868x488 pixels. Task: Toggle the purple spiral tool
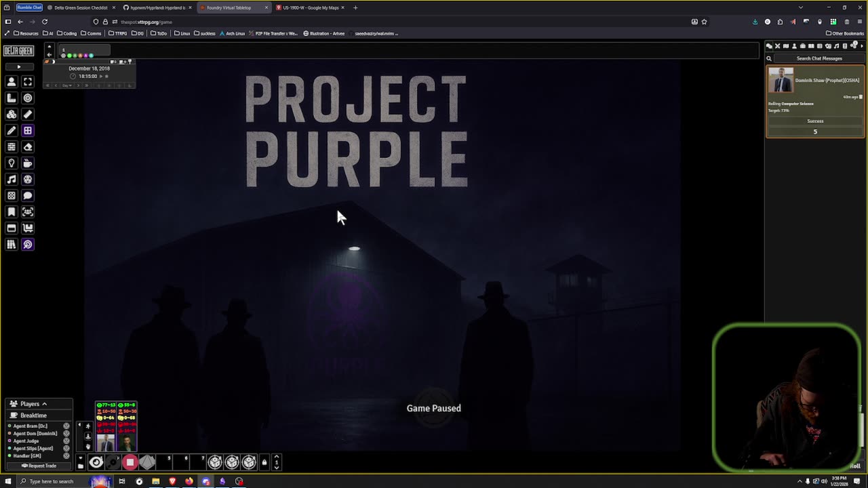click(28, 245)
